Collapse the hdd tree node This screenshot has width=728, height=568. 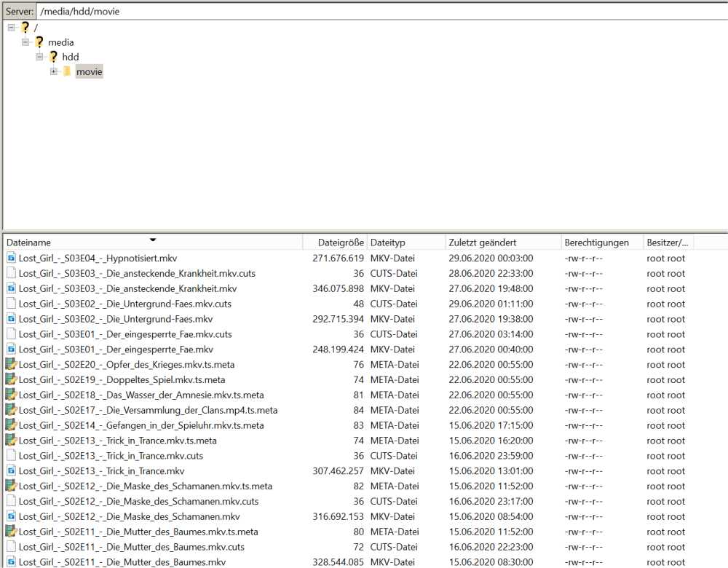coord(40,57)
